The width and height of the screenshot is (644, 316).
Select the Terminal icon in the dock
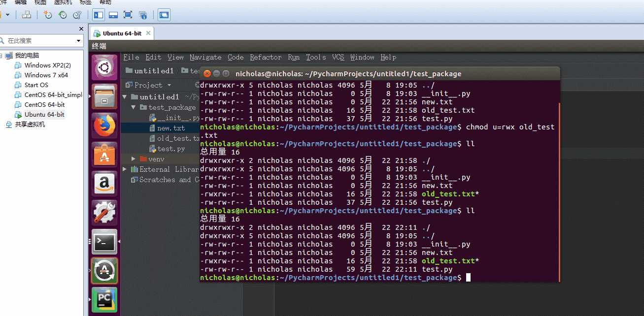(104, 241)
